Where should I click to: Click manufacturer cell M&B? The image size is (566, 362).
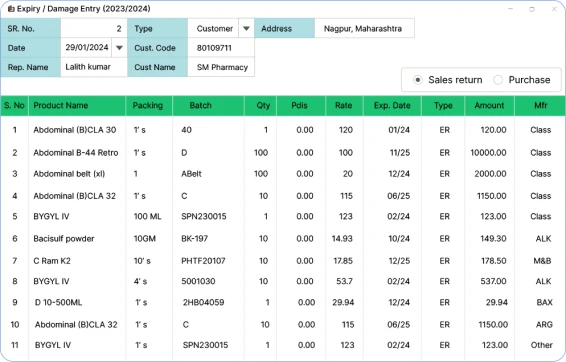coord(542,261)
